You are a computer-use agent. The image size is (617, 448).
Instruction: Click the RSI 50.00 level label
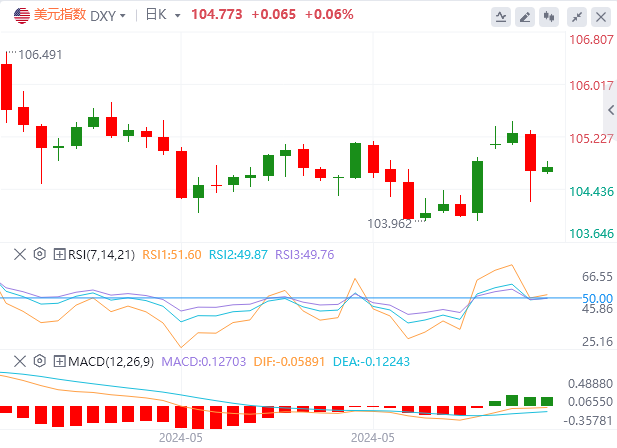tap(597, 299)
